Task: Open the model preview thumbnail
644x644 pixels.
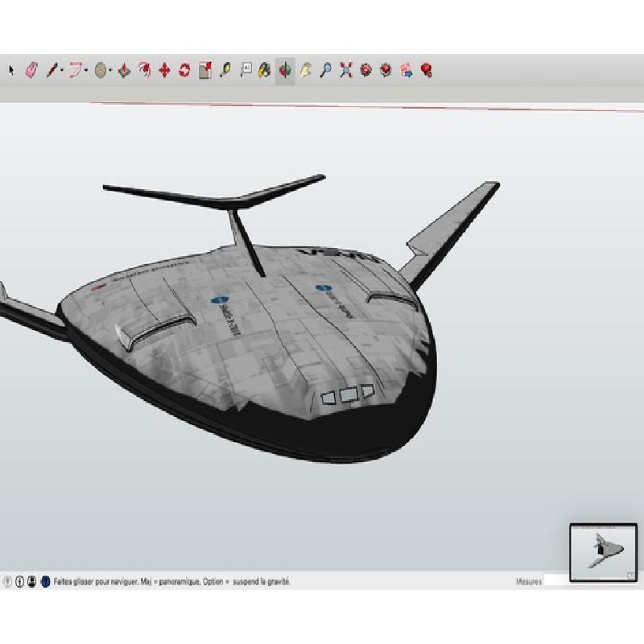Action: tap(603, 552)
